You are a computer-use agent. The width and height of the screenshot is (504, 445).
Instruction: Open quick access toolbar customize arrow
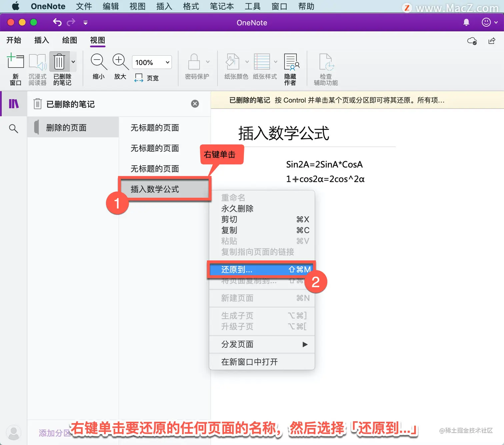click(85, 23)
